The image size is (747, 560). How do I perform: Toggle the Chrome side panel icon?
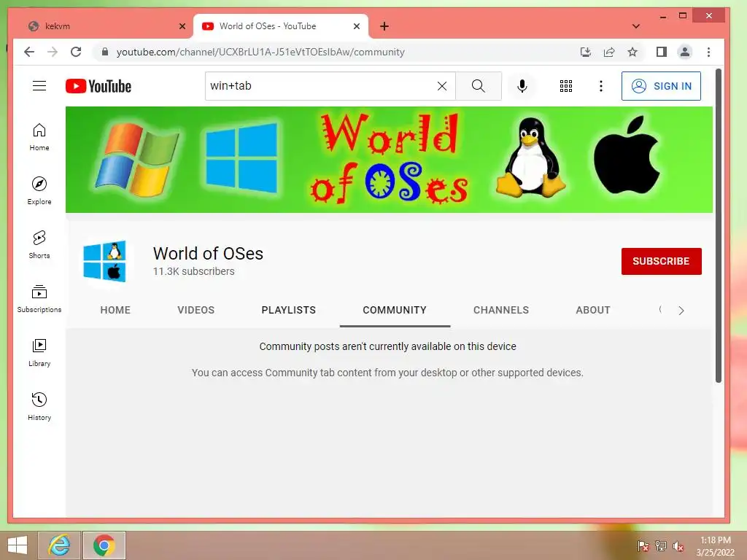tap(661, 52)
